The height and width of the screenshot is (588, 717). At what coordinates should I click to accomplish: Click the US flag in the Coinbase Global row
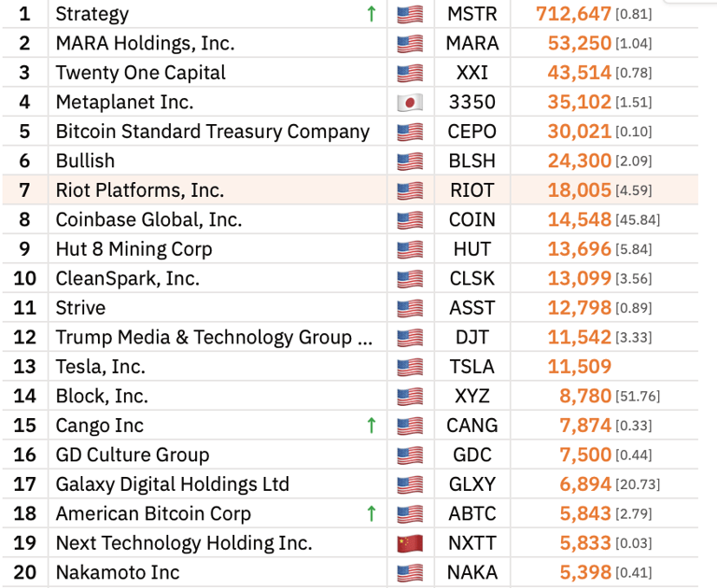click(x=410, y=220)
